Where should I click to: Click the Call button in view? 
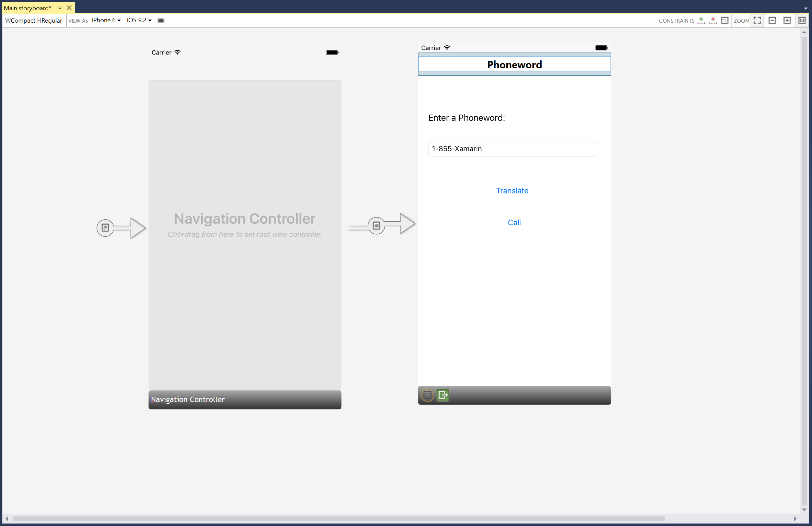point(514,222)
